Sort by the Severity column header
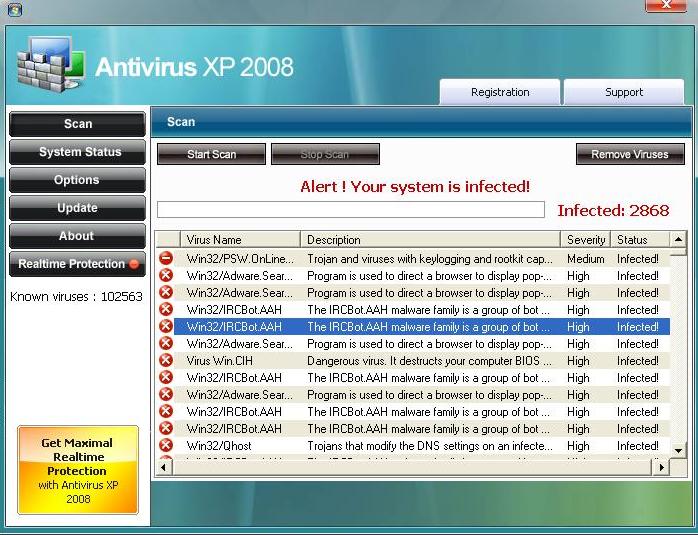This screenshot has height=535, width=698. pos(585,239)
